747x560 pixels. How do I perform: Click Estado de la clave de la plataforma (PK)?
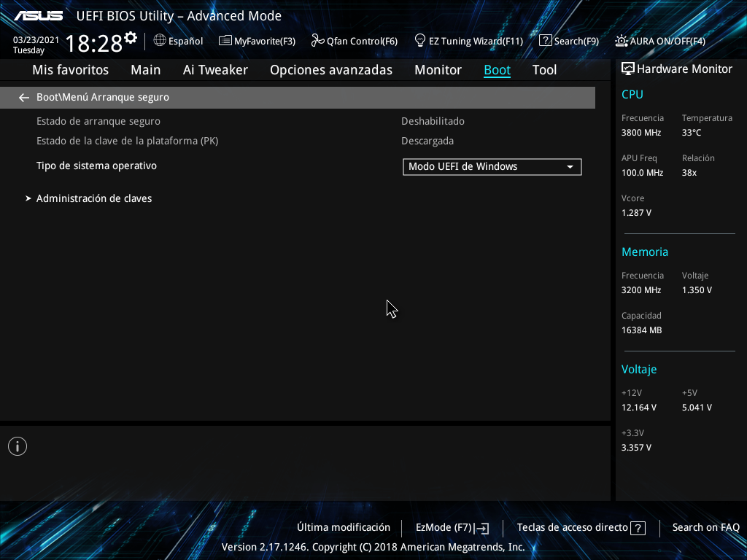tap(127, 141)
